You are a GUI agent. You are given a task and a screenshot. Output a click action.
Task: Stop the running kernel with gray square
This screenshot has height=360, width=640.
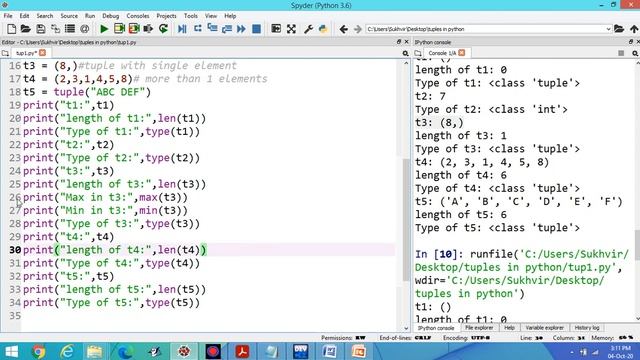coord(621,53)
